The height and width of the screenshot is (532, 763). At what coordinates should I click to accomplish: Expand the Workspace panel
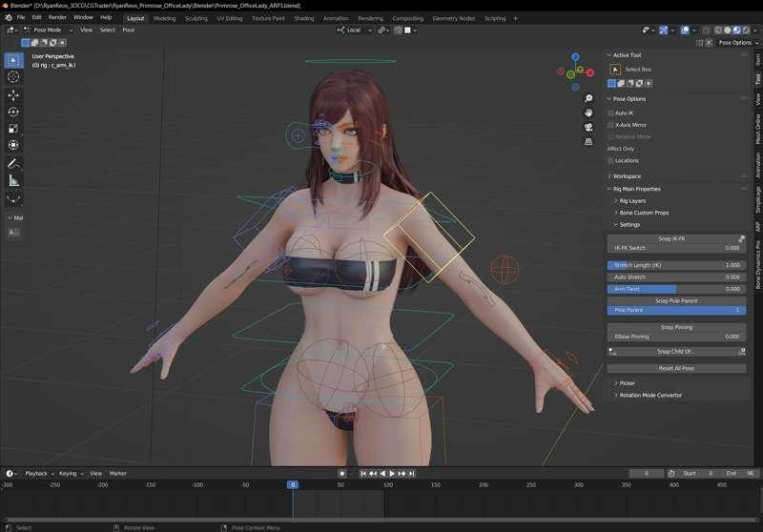tap(608, 176)
